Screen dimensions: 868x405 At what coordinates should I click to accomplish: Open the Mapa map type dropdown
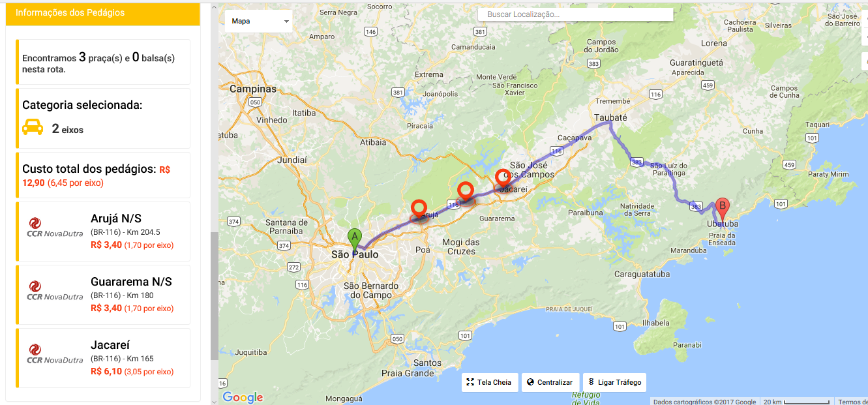(x=258, y=21)
